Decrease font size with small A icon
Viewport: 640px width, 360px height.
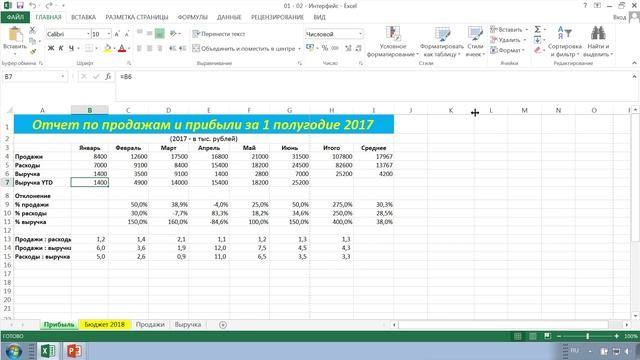point(127,34)
